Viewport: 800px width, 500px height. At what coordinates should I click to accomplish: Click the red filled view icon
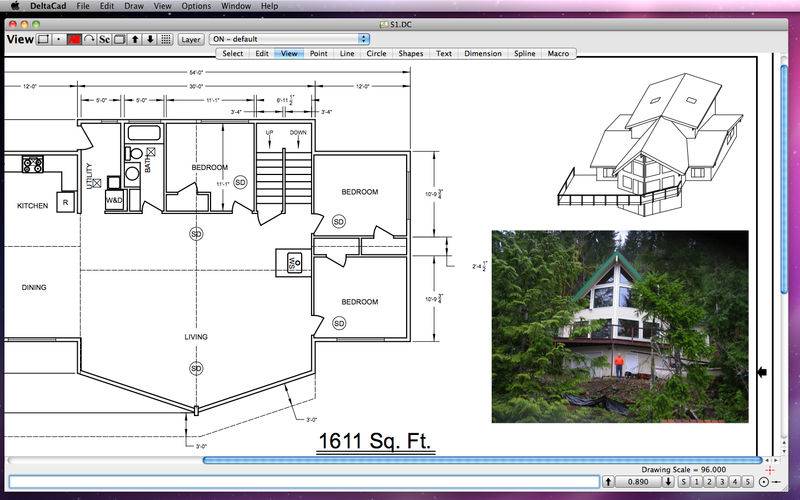point(74,39)
